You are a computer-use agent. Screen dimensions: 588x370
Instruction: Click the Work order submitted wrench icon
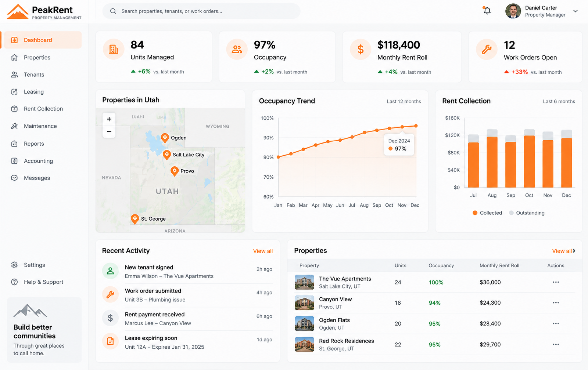click(x=110, y=294)
